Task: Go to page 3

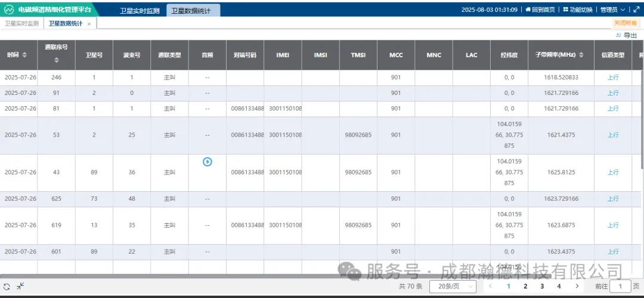Action: [x=542, y=286]
